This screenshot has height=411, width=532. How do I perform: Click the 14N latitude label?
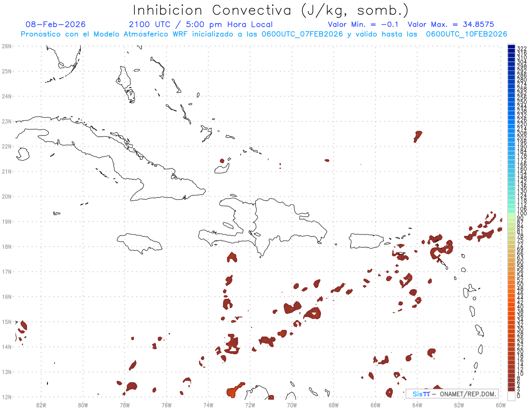click(x=6, y=347)
